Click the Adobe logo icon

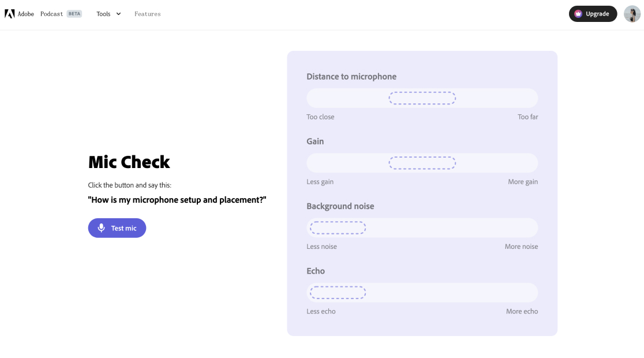[x=9, y=14]
